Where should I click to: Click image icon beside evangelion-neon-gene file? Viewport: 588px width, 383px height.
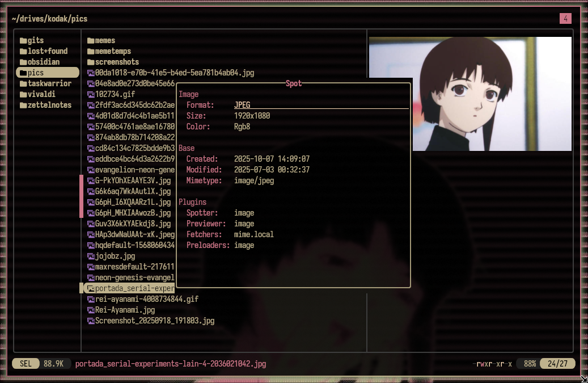click(91, 170)
